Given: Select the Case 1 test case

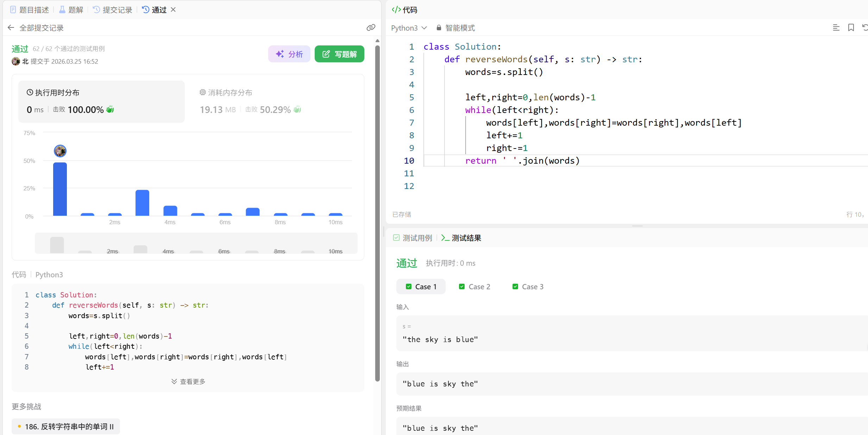Looking at the screenshot, I should point(421,286).
